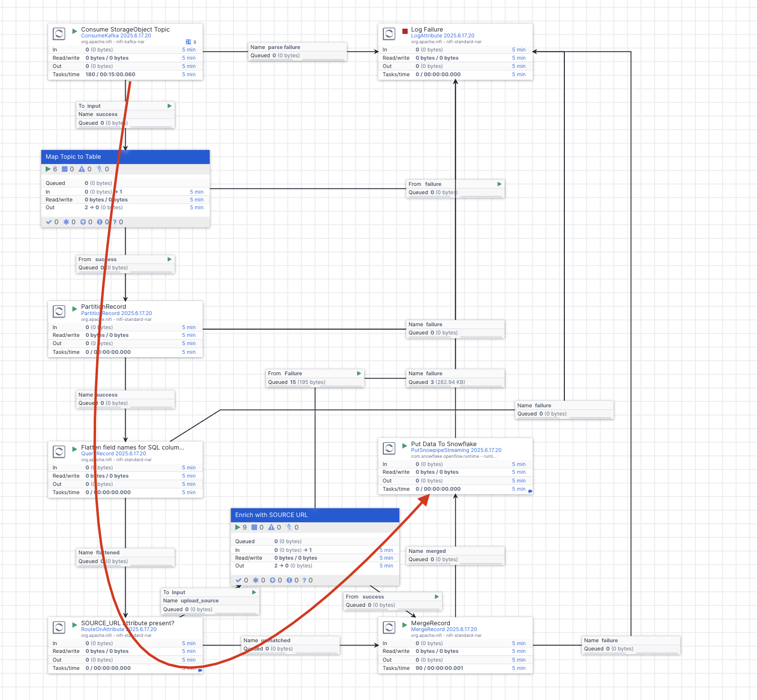This screenshot has height=700, width=757.
Task: Click the arrow on the 'From success' label near MergeRecord
Action: coord(436,597)
